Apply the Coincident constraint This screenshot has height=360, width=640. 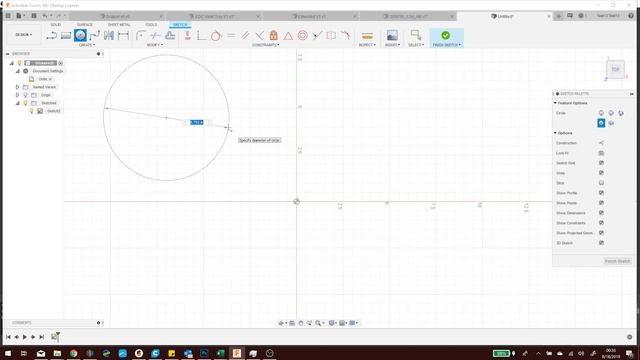(201, 36)
